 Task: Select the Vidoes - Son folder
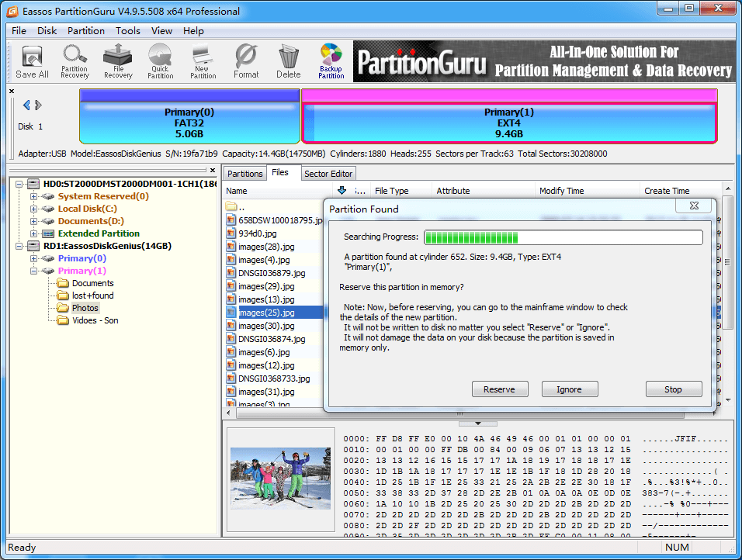click(x=88, y=320)
